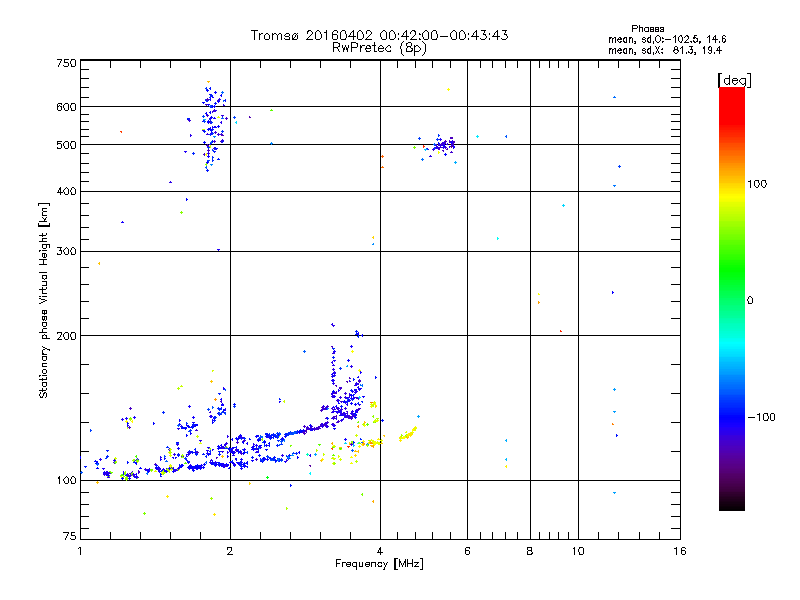The height and width of the screenshot is (600, 800).
Task: Click the y-axis tick label '400'
Action: [x=66, y=191]
